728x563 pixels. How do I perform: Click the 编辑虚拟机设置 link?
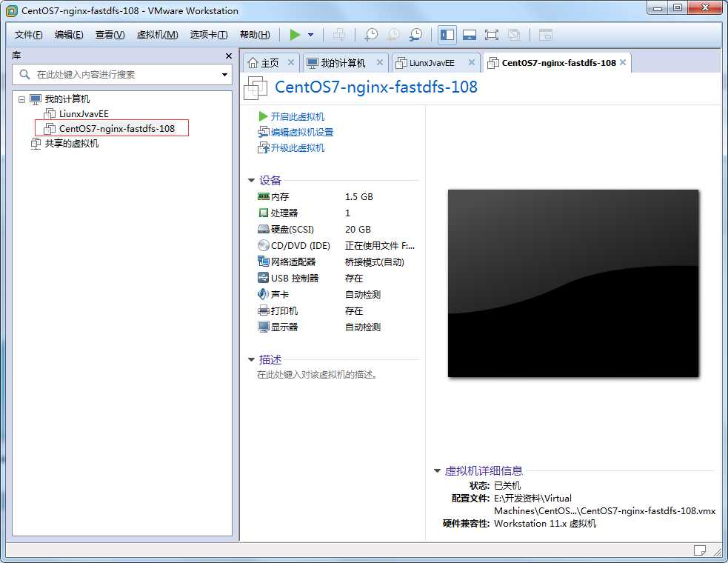pyautogui.click(x=302, y=133)
